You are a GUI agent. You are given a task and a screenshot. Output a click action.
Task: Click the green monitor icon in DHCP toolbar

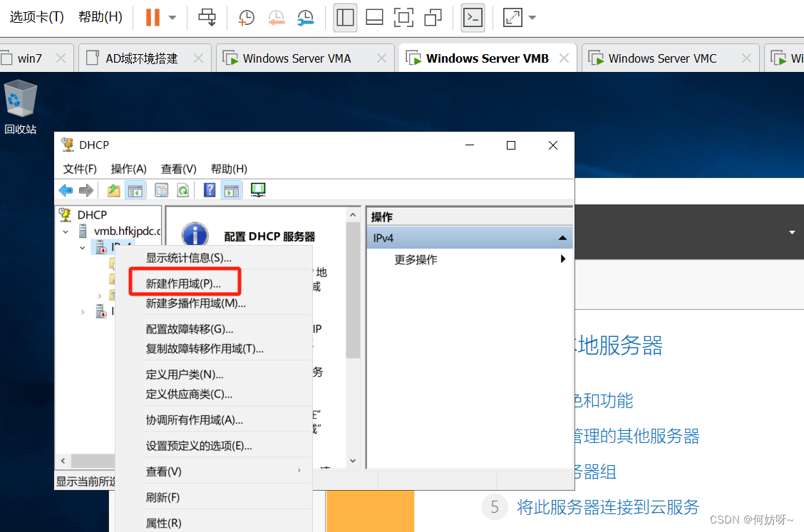(258, 190)
